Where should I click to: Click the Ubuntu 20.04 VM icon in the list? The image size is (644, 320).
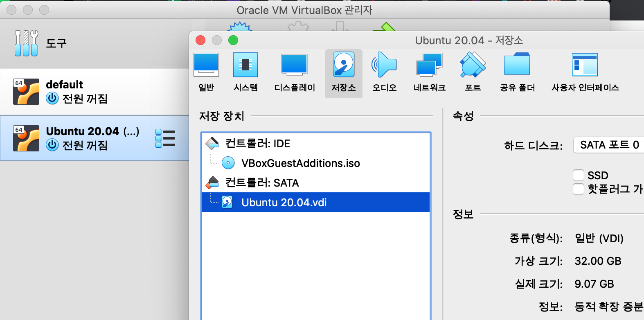point(26,138)
